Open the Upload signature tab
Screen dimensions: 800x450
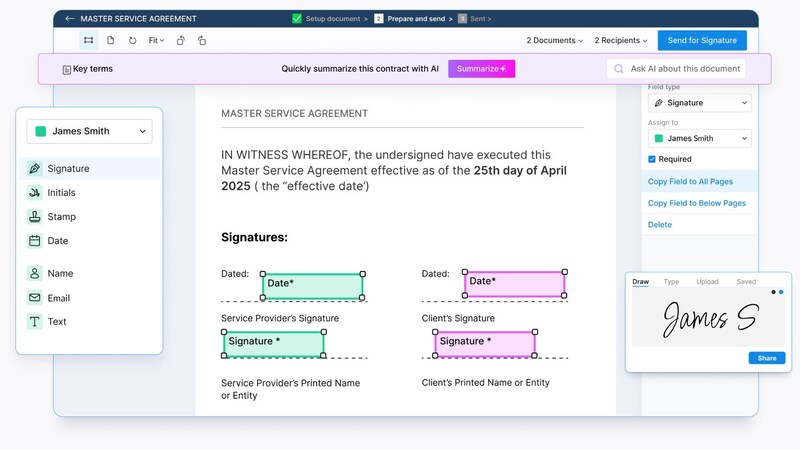click(x=707, y=282)
